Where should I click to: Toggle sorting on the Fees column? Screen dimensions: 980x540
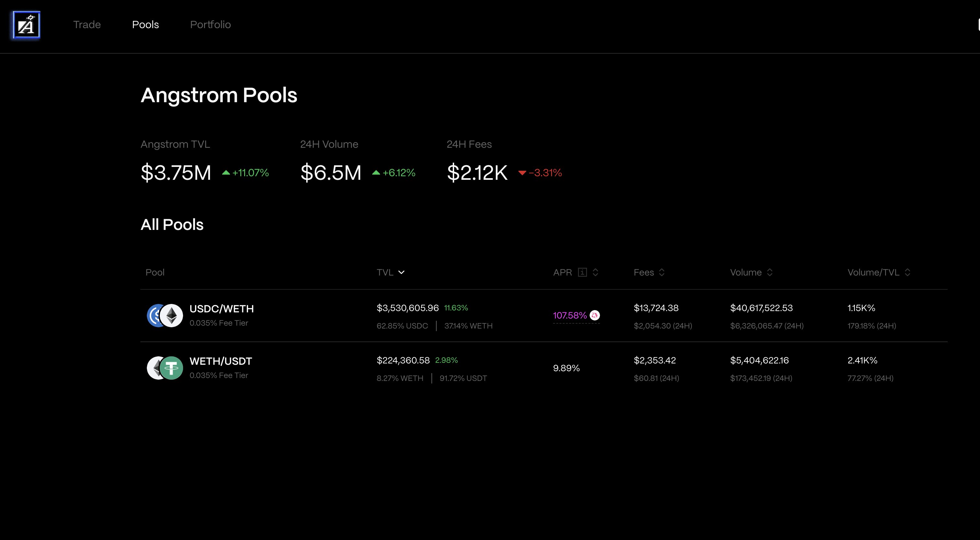pyautogui.click(x=661, y=272)
